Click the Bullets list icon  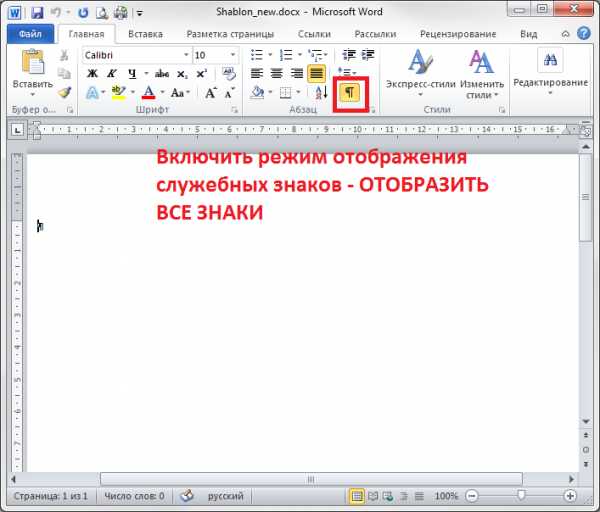257,55
